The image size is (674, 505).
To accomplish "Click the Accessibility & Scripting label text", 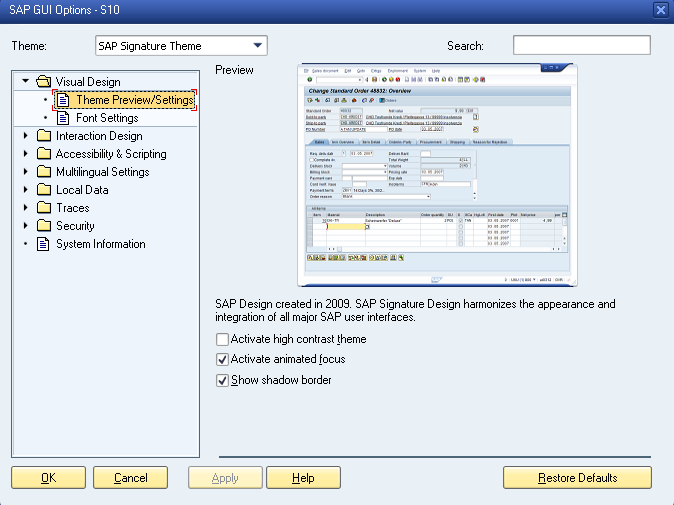I will 111,154.
